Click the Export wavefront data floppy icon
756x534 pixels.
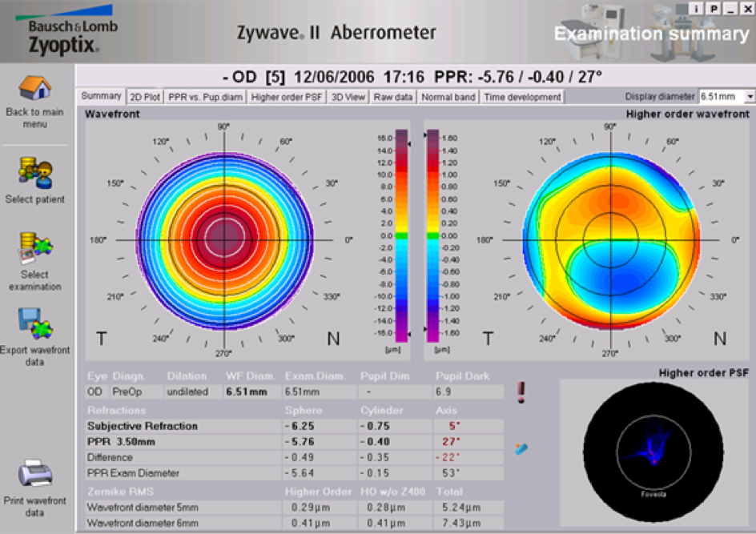(35, 323)
